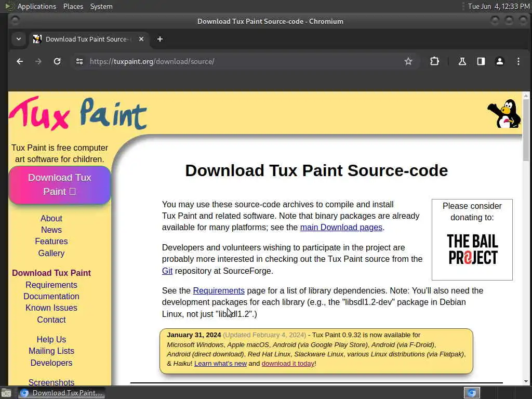Open the Screenshots sidebar link
The image size is (532, 399).
[x=51, y=382]
